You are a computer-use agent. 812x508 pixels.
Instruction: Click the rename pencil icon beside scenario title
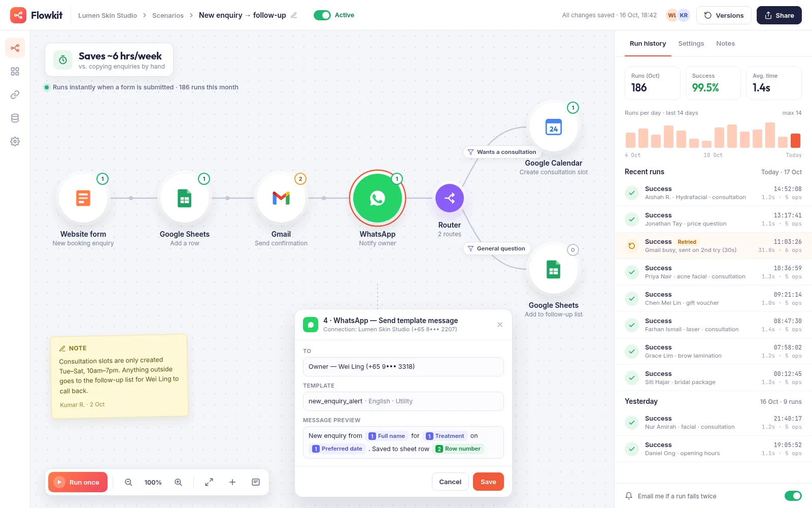(x=294, y=15)
